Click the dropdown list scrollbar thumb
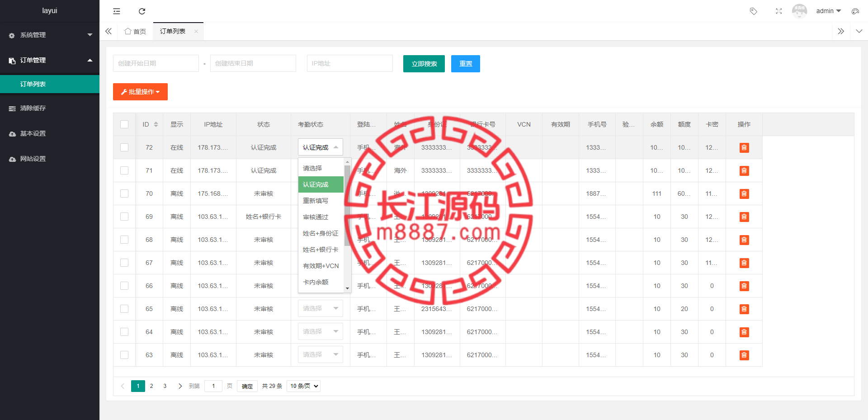This screenshot has height=420, width=868. [x=347, y=205]
